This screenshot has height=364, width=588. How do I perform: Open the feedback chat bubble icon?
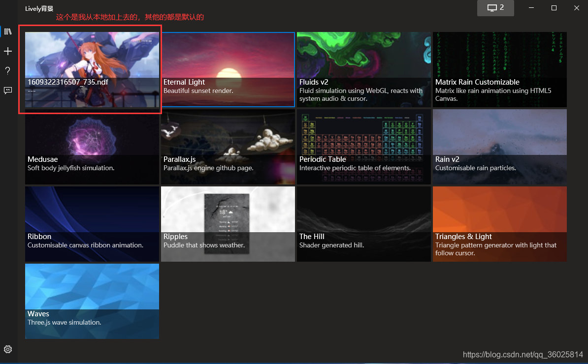coord(8,91)
